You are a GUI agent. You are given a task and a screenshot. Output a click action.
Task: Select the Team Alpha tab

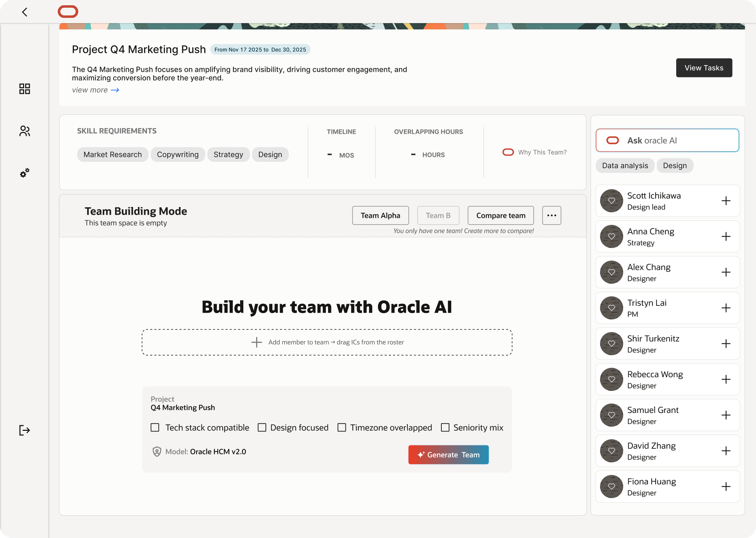pyautogui.click(x=380, y=215)
